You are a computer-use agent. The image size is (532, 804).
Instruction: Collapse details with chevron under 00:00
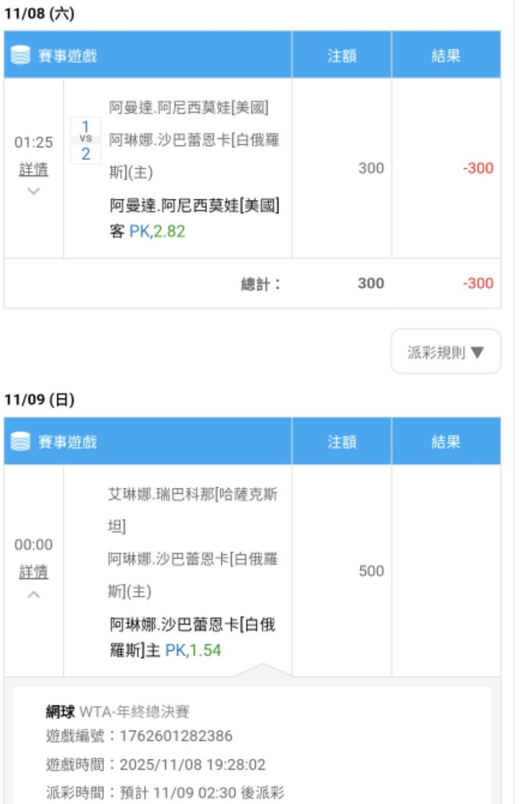click(34, 595)
